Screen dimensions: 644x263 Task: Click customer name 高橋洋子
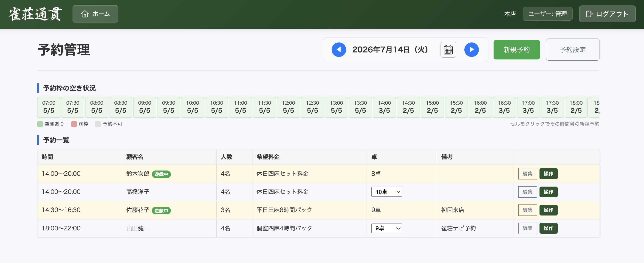coord(138,192)
